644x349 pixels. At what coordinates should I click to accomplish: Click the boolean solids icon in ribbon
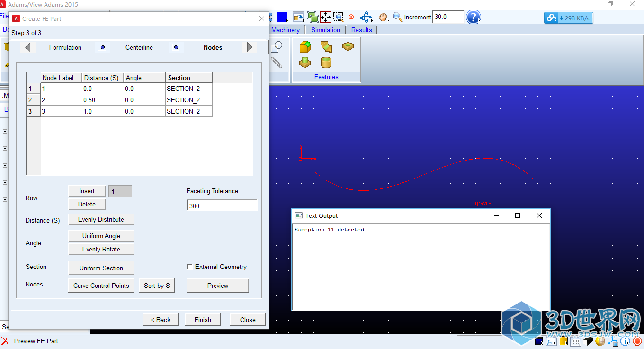point(276,46)
